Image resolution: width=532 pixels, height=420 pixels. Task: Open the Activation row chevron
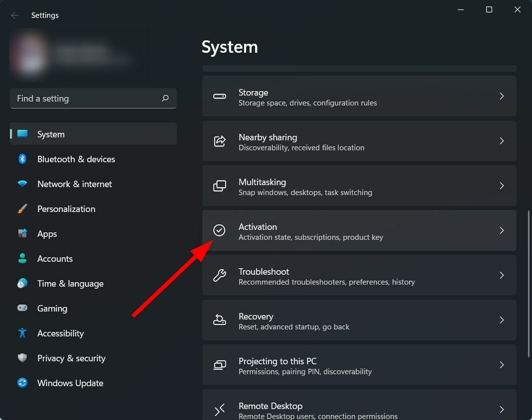click(502, 230)
